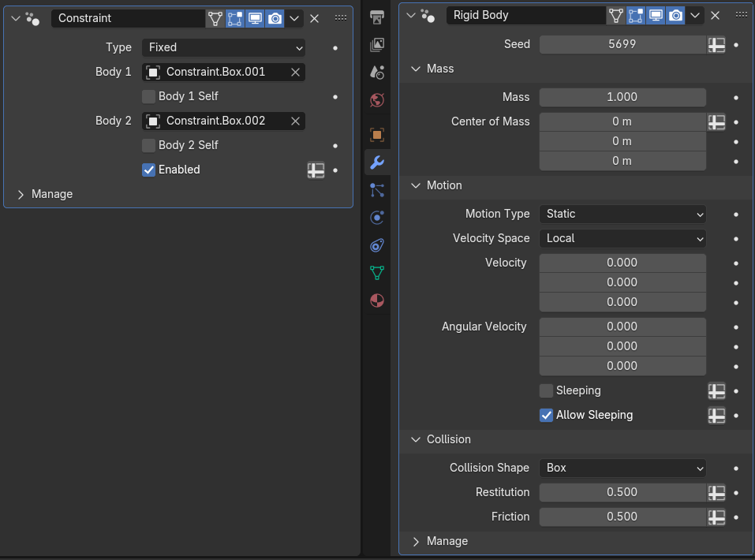Click the Rigid Body modifier node icon
The height and width of the screenshot is (560, 755).
point(428,16)
